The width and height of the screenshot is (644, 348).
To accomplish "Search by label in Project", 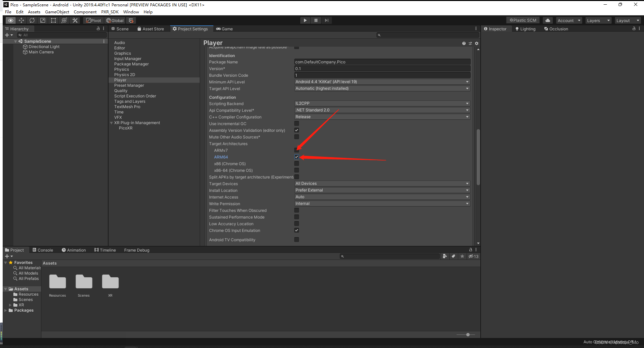I will (x=454, y=256).
